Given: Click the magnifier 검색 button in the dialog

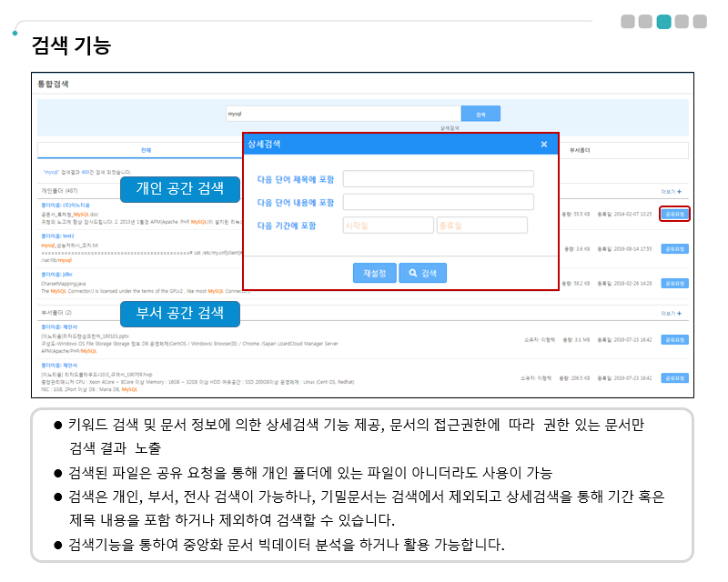Looking at the screenshot, I should [x=422, y=272].
